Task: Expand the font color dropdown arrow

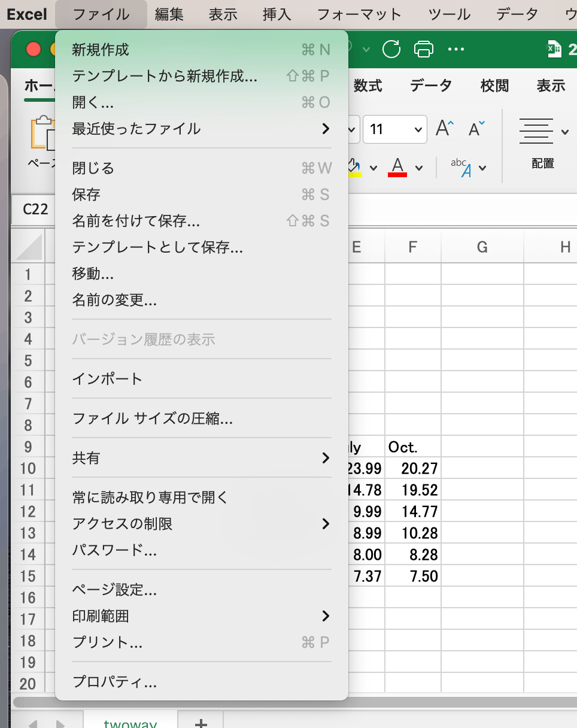Action: click(419, 168)
